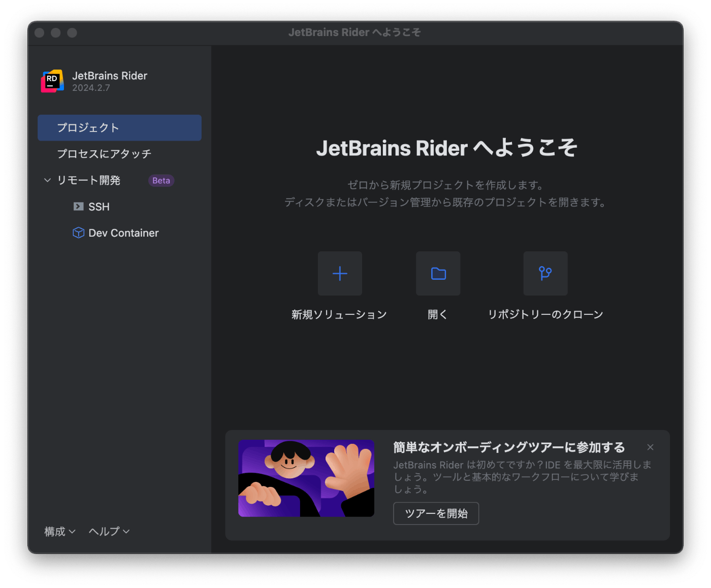
Task: Close the onboarding tour banner
Action: point(650,447)
